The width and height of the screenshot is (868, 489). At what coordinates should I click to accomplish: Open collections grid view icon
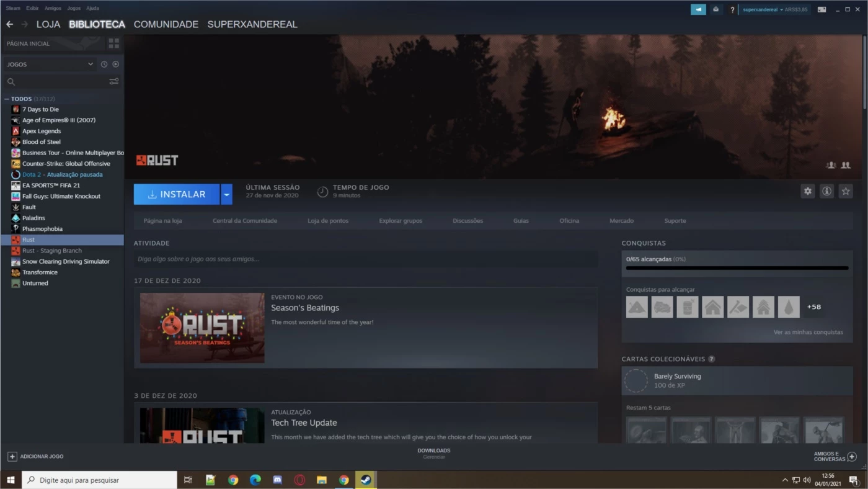pos(113,43)
